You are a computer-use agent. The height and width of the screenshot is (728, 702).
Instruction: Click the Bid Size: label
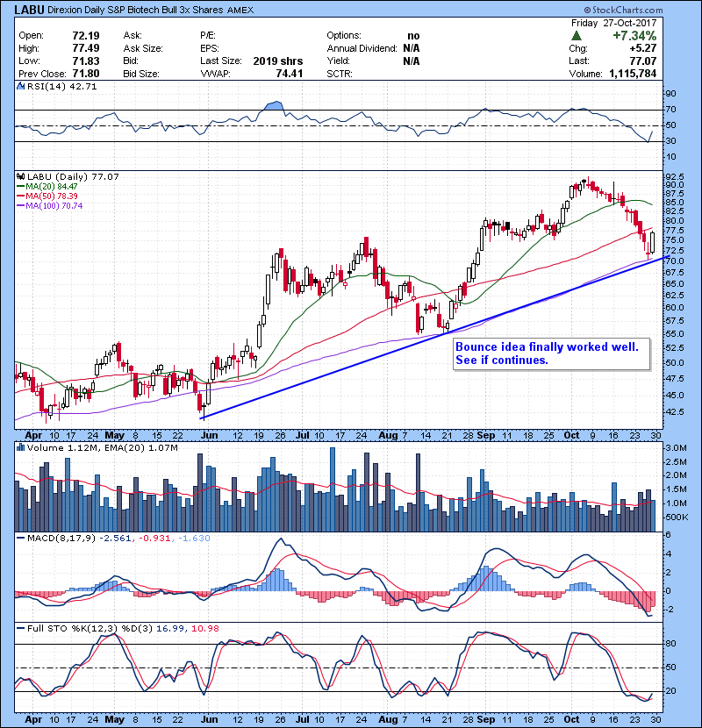[141, 74]
